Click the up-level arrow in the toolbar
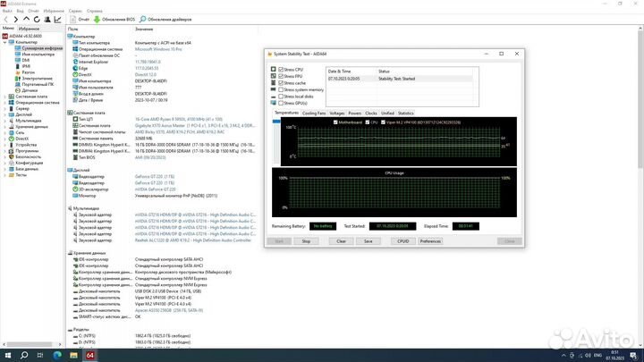 coord(26,20)
